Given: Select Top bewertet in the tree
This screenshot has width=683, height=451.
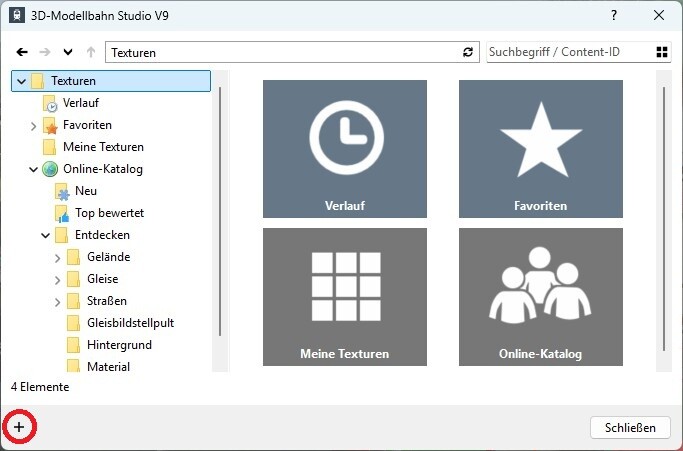Looking at the screenshot, I should [109, 213].
